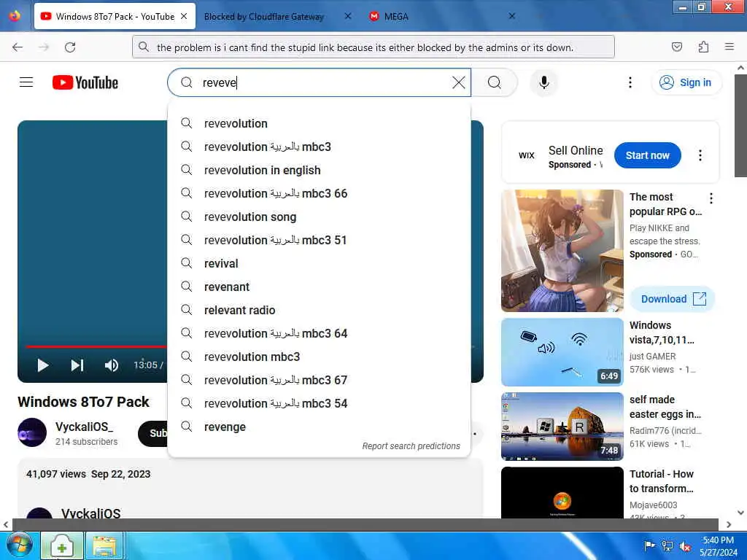Image resolution: width=747 pixels, height=560 pixels.
Task: Click the 'Windows vista,7,10,11' video title
Action: point(662,332)
